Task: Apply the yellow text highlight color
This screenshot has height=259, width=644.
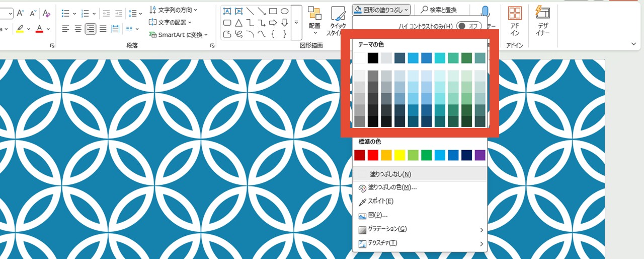Action: pyautogui.click(x=20, y=29)
